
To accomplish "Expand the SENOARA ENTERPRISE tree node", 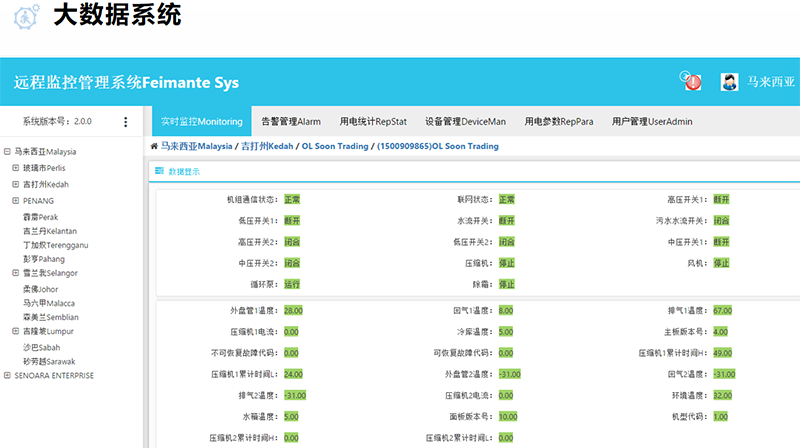I will pyautogui.click(x=7, y=376).
